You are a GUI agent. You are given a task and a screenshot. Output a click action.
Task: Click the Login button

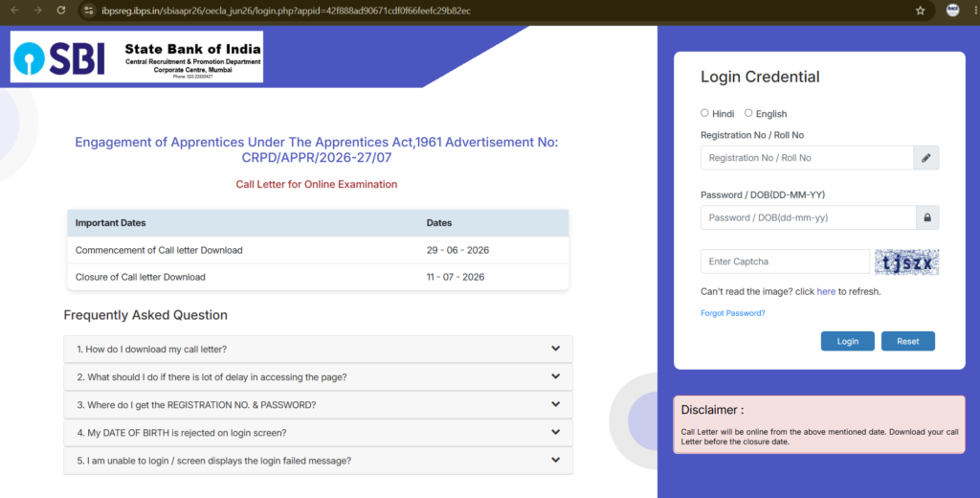coord(848,341)
